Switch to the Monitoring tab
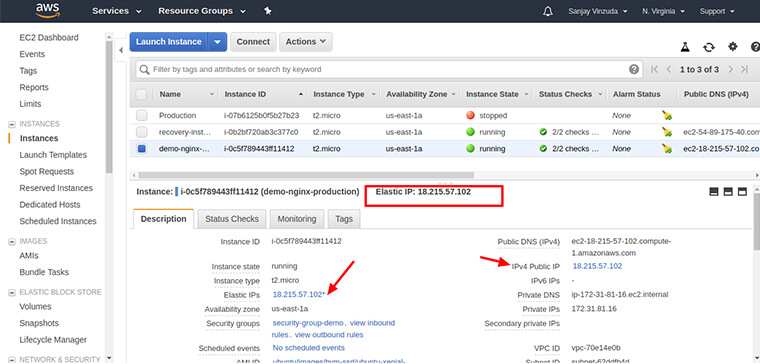The width and height of the screenshot is (760, 364). [x=297, y=219]
